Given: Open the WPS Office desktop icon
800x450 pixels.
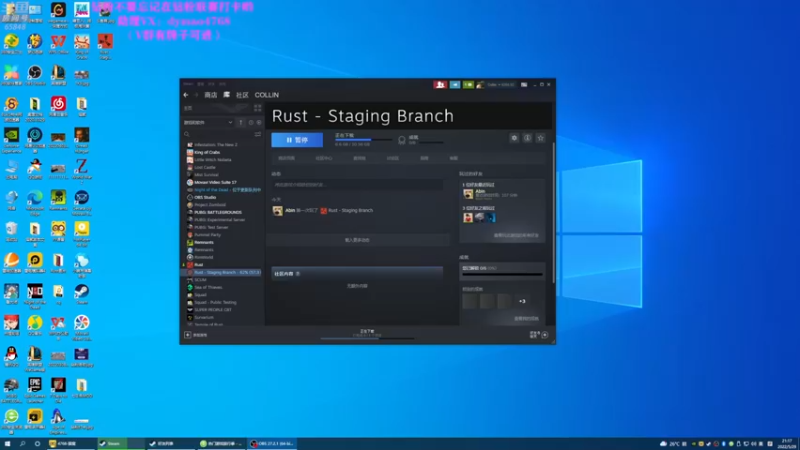Looking at the screenshot, I should point(58,44).
